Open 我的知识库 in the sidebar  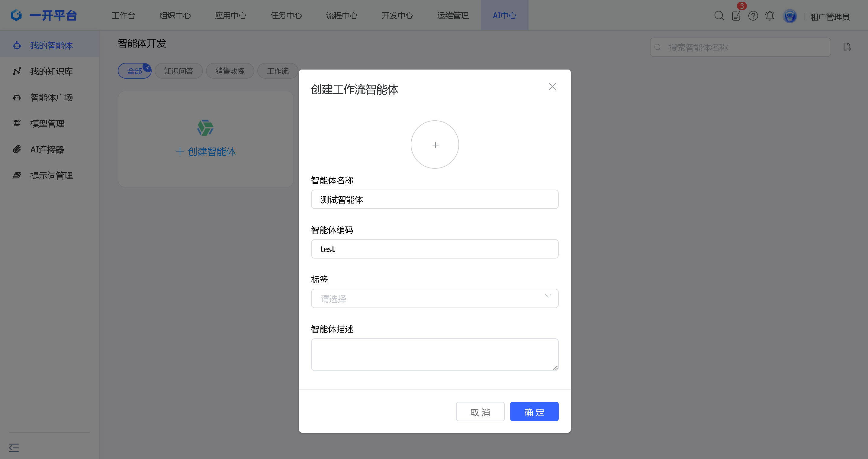pyautogui.click(x=51, y=71)
